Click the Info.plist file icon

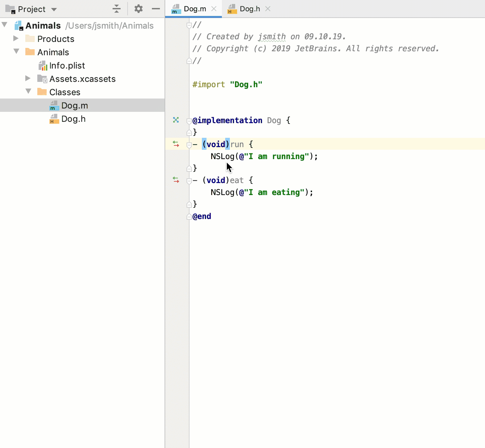click(43, 66)
